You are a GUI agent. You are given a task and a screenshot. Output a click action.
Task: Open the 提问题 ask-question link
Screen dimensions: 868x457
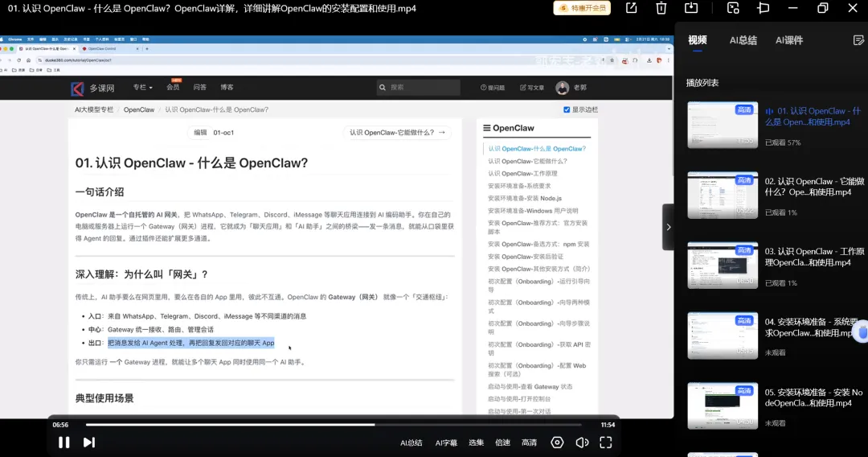point(492,88)
